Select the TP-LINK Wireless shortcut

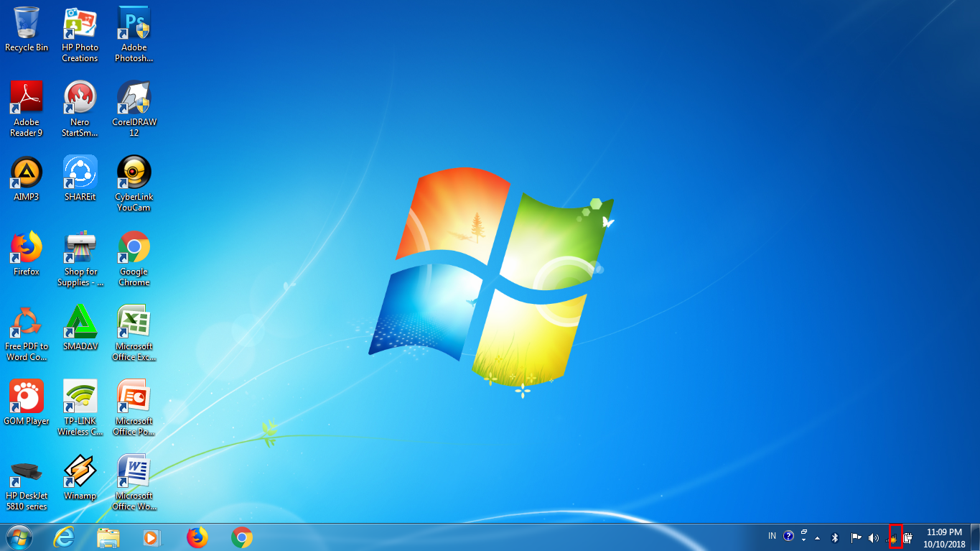click(x=80, y=408)
